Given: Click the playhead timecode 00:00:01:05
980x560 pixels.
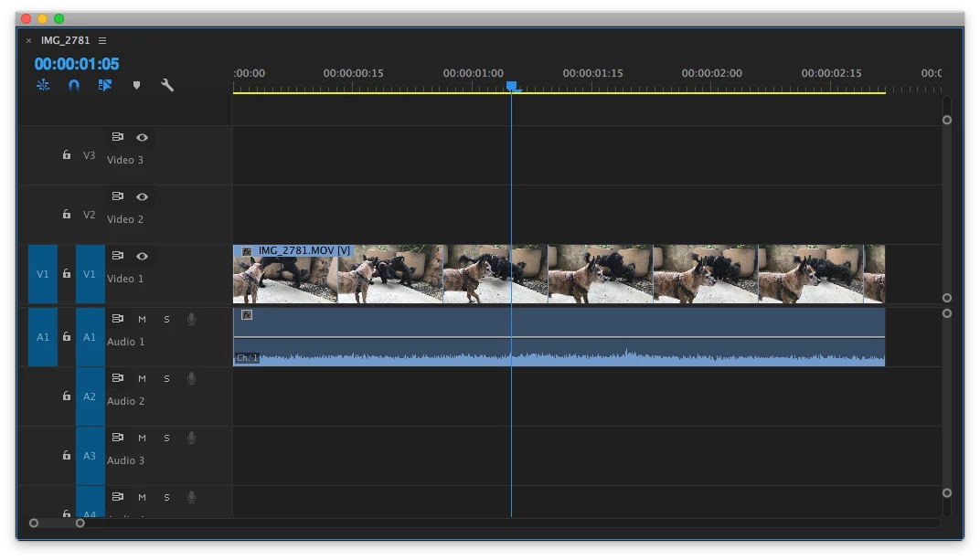Looking at the screenshot, I should click(76, 64).
